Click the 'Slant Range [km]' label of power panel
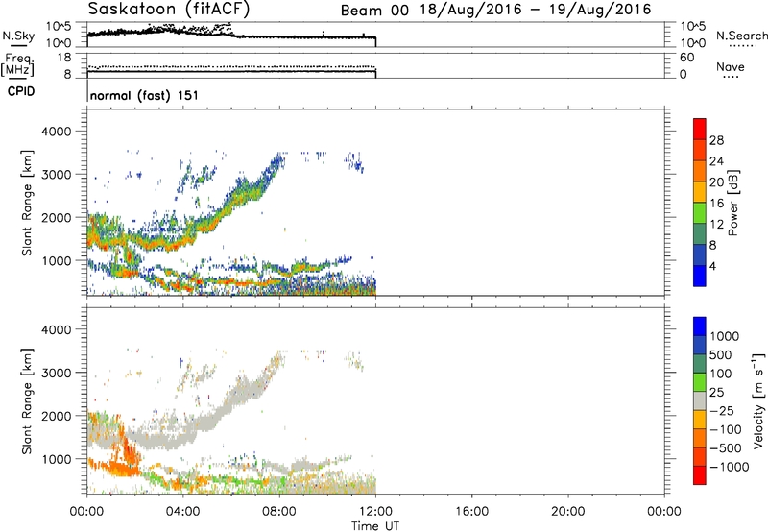Viewport: 768px width, 532px height. click(x=27, y=203)
